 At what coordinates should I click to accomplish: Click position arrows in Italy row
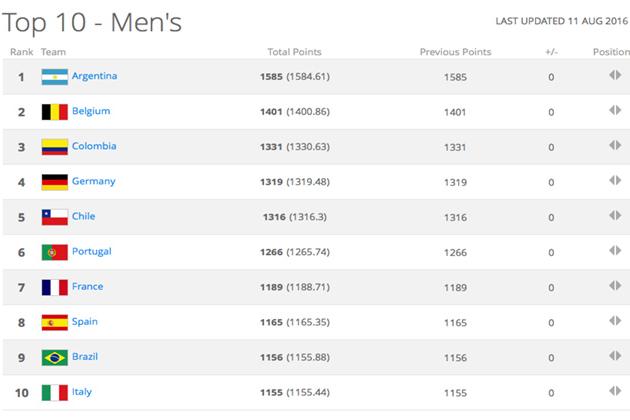pyautogui.click(x=614, y=391)
